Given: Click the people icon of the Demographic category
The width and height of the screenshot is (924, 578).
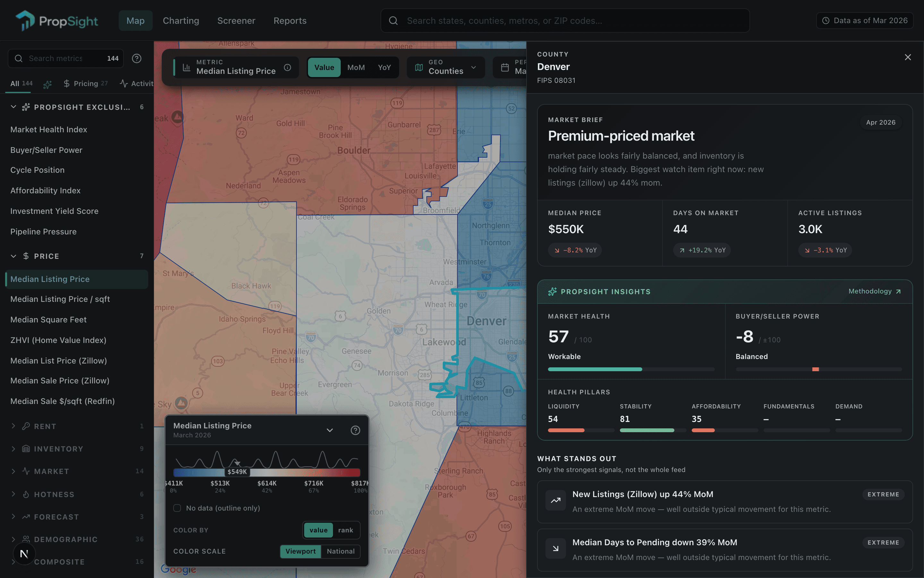Looking at the screenshot, I should [x=26, y=539].
